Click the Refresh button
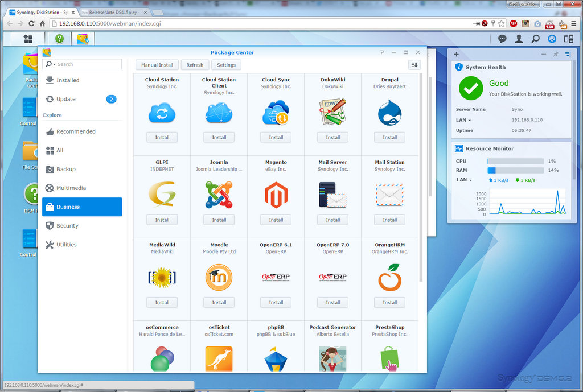583x392 pixels. 195,65
